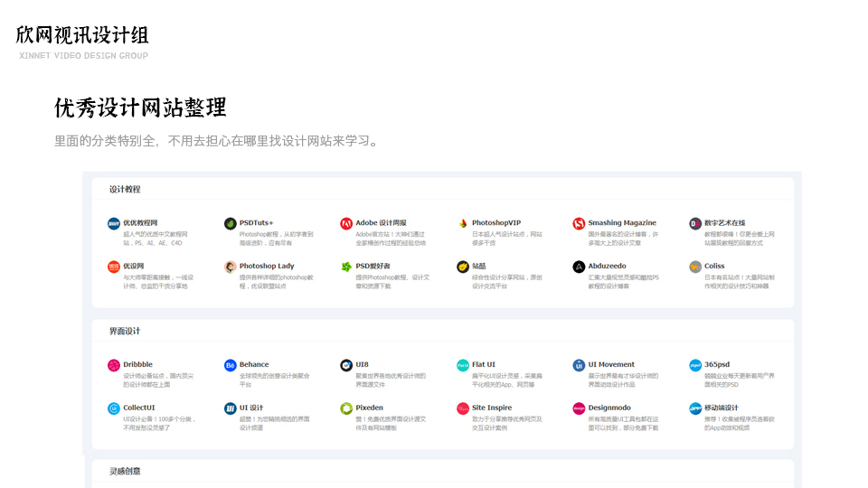
Task: Open the Flat UI link
Action: tap(483, 364)
